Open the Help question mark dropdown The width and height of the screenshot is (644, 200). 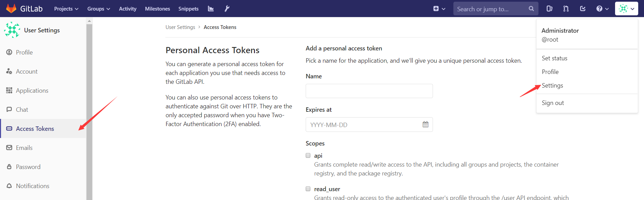click(x=602, y=9)
